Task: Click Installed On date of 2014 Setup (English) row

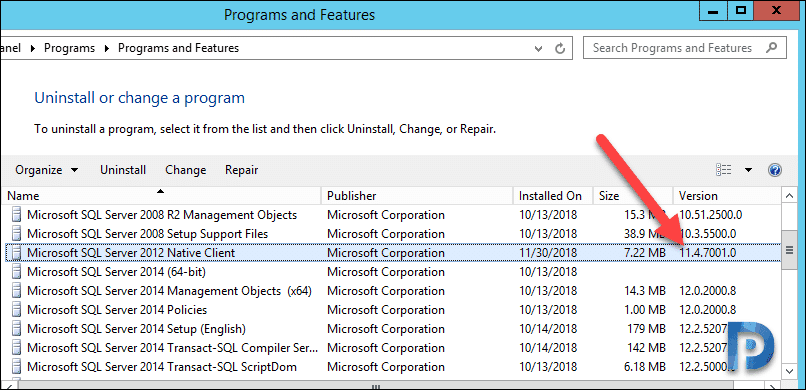Action: click(x=548, y=329)
